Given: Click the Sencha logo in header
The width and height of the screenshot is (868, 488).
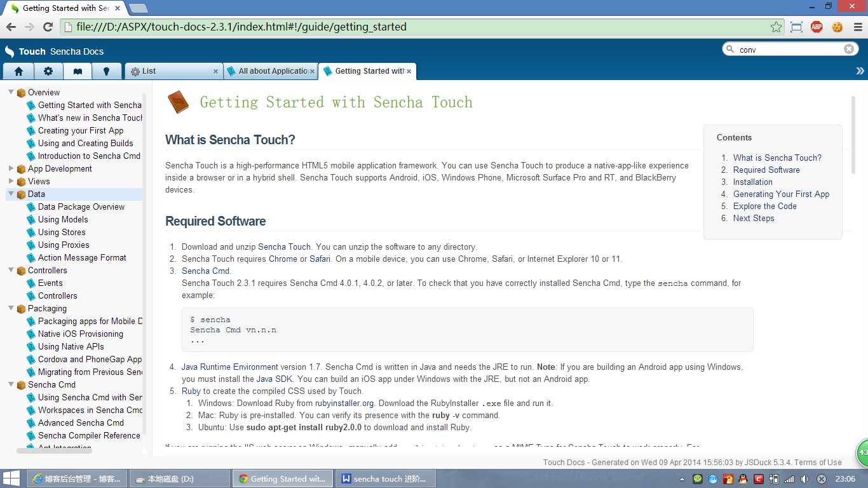Looking at the screenshot, I should pos(10,51).
